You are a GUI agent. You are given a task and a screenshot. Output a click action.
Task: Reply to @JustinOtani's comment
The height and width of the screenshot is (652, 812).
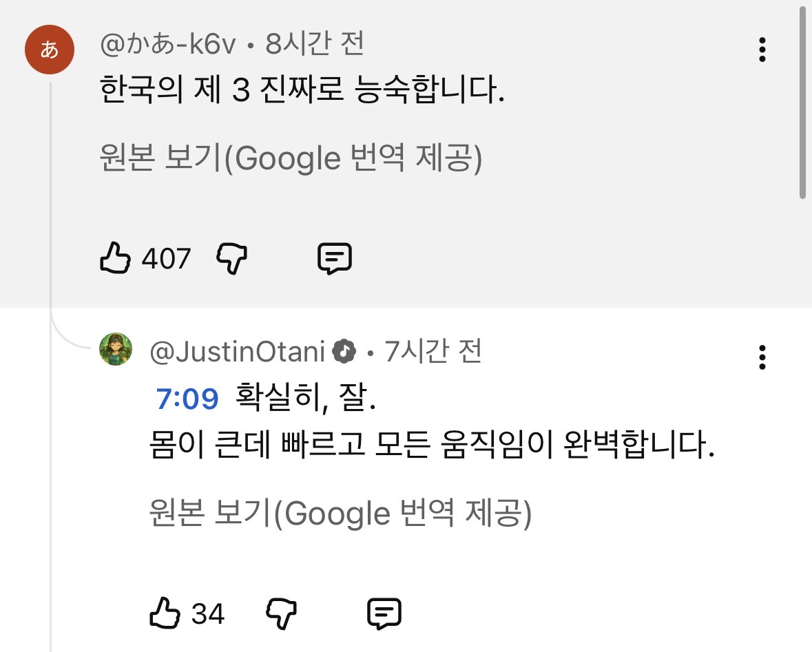pyautogui.click(x=384, y=613)
